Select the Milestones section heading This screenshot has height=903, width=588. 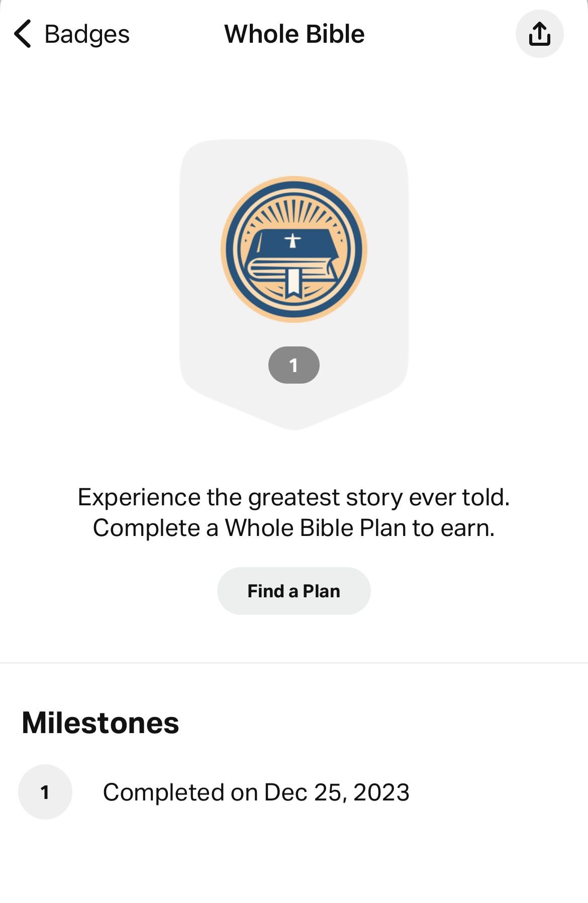pyautogui.click(x=101, y=723)
